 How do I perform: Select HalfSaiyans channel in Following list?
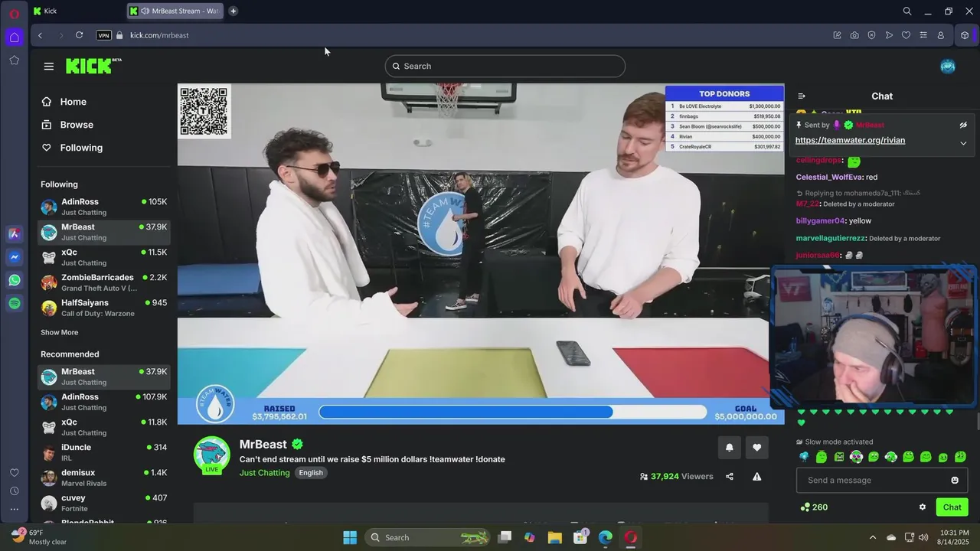(x=103, y=308)
